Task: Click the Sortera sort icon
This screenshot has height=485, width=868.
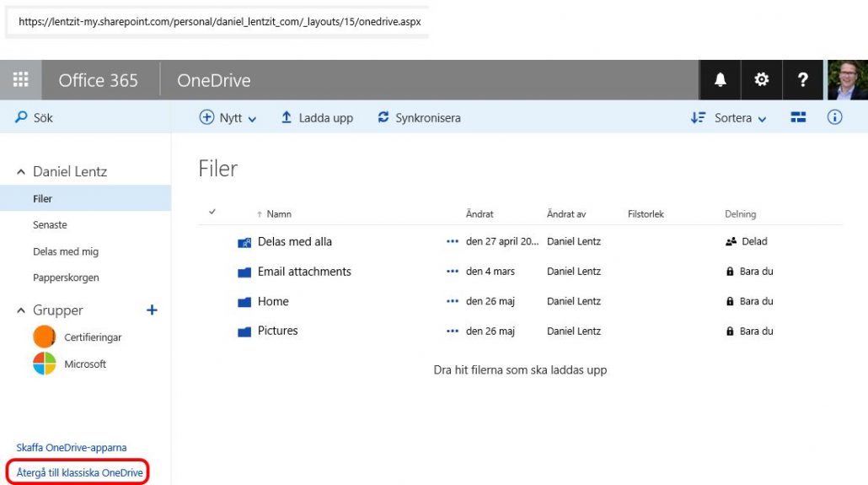Action: (698, 117)
